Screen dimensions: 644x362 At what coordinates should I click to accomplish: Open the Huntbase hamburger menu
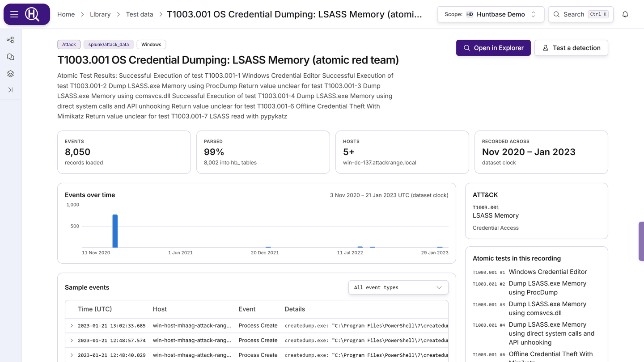tap(14, 14)
